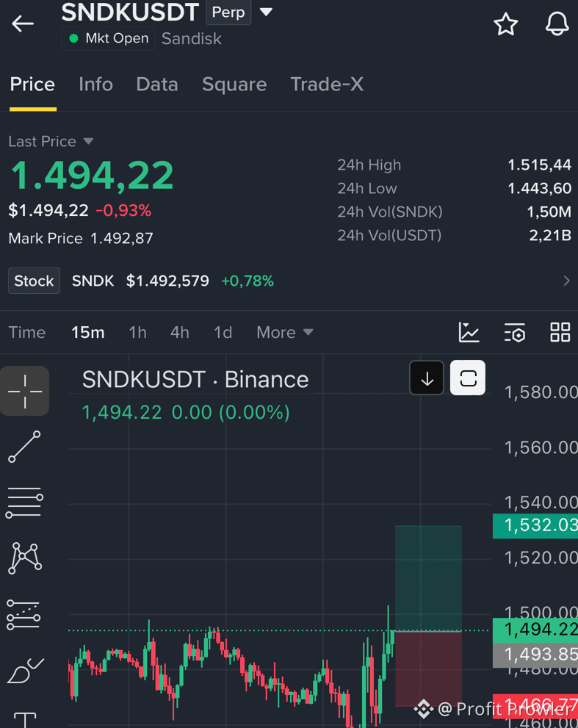Select the text annotation tool
This screenshot has height=728, width=578.
point(25,720)
